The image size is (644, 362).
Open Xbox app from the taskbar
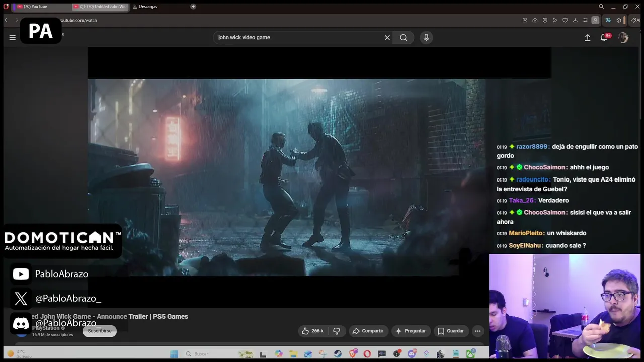pos(470,354)
